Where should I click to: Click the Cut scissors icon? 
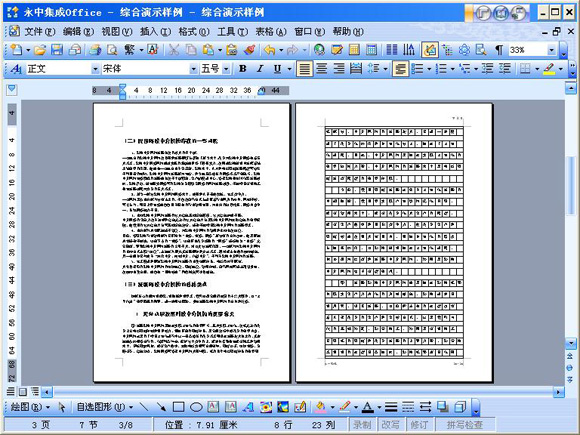174,50
